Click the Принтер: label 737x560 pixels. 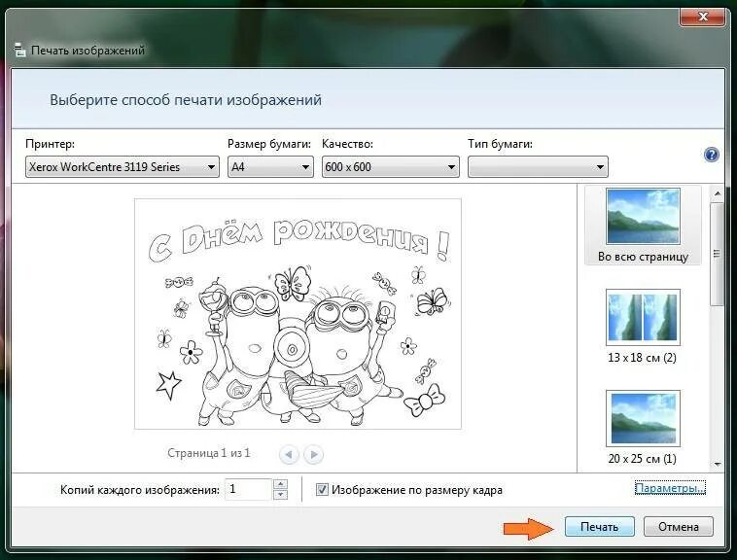[x=50, y=144]
